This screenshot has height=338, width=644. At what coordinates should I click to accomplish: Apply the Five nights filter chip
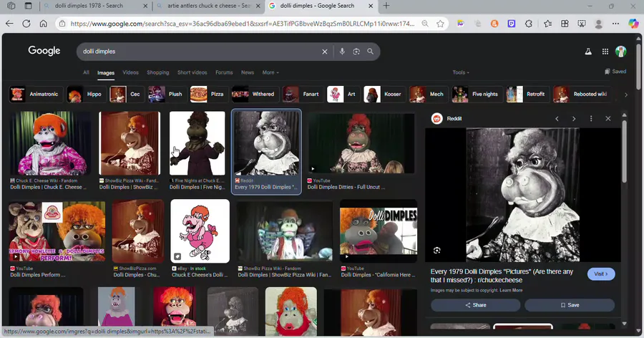477,94
